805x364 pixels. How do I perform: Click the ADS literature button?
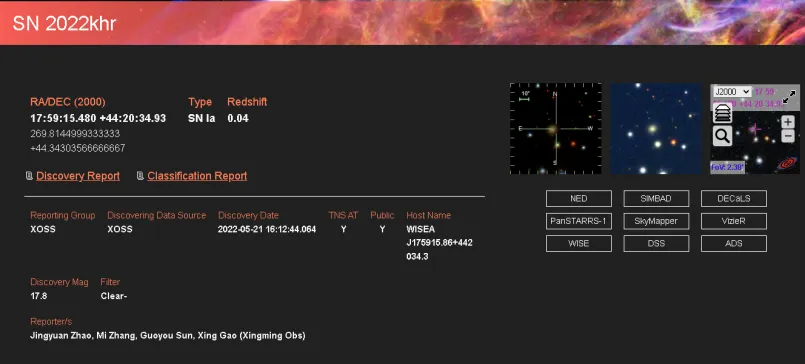pos(734,243)
